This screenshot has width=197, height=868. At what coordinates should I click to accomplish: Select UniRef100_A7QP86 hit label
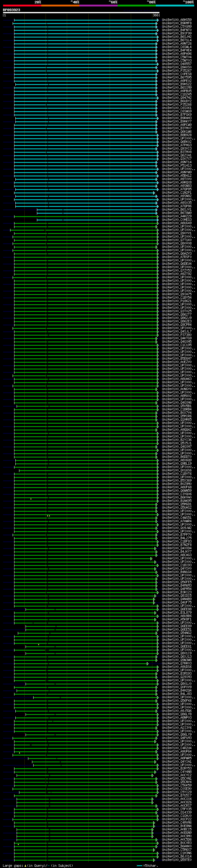point(177,206)
